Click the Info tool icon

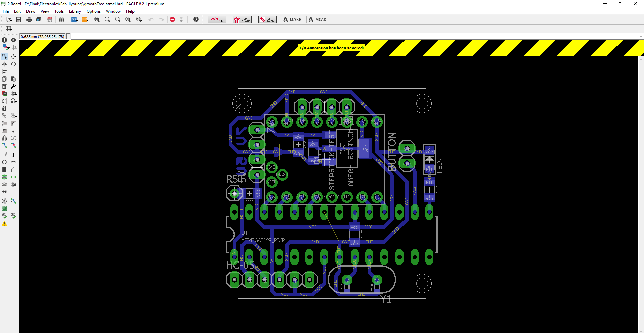point(4,40)
